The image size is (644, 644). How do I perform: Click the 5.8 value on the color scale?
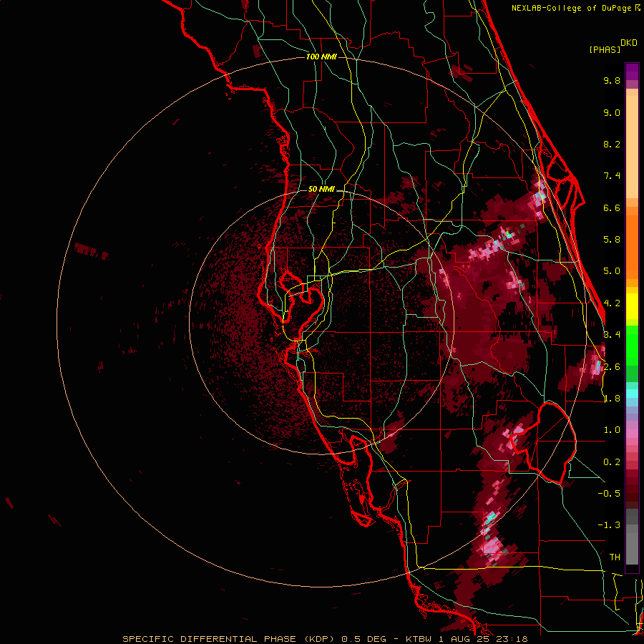612,240
